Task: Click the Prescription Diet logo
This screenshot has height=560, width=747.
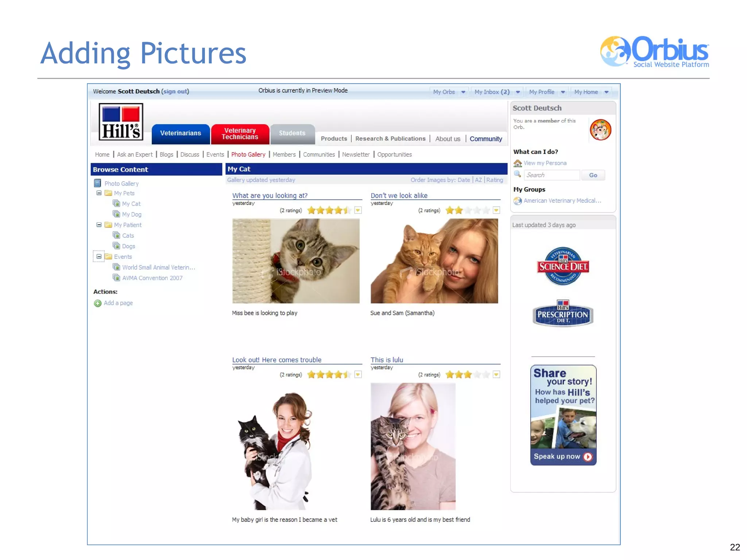Action: [563, 314]
